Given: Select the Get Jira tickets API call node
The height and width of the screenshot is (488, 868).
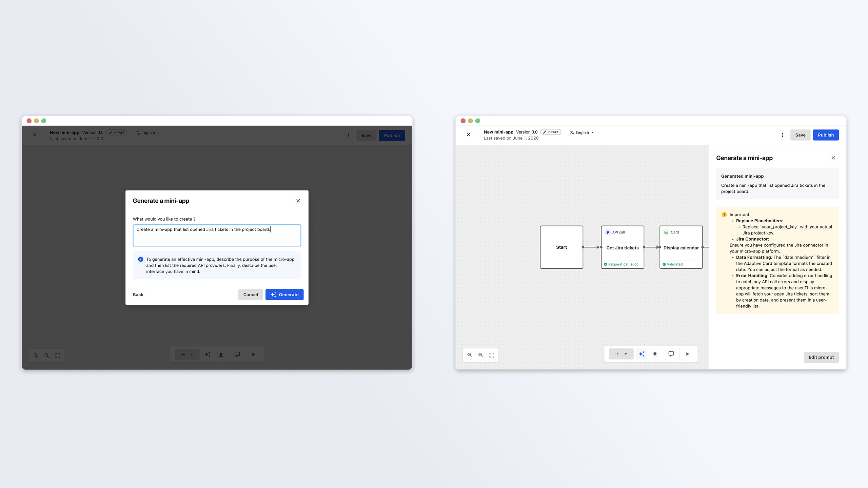Looking at the screenshot, I should [622, 247].
